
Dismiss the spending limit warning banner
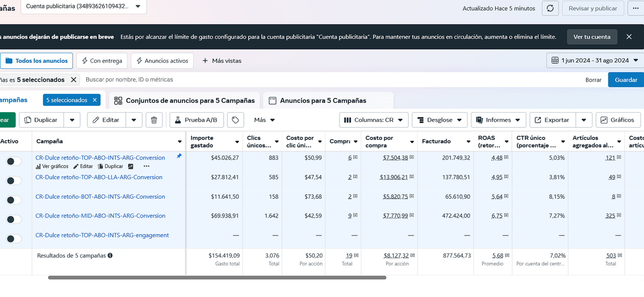tap(629, 37)
